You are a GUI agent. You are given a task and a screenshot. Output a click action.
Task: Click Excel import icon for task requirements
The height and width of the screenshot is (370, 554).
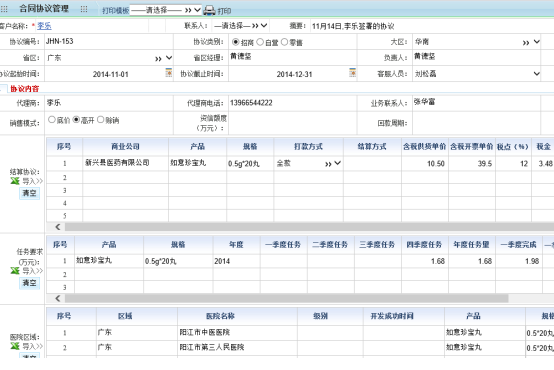tap(15, 271)
